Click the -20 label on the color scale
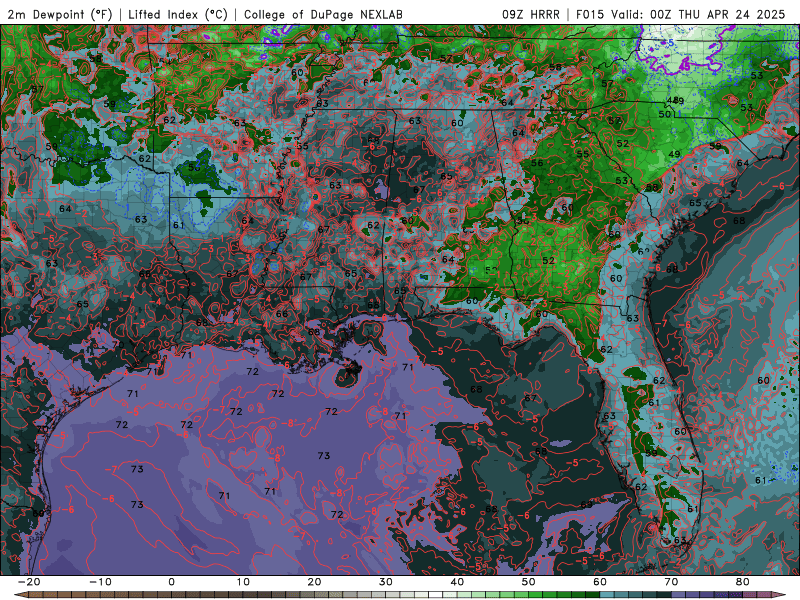Image resolution: width=800 pixels, height=600 pixels. click(x=29, y=582)
